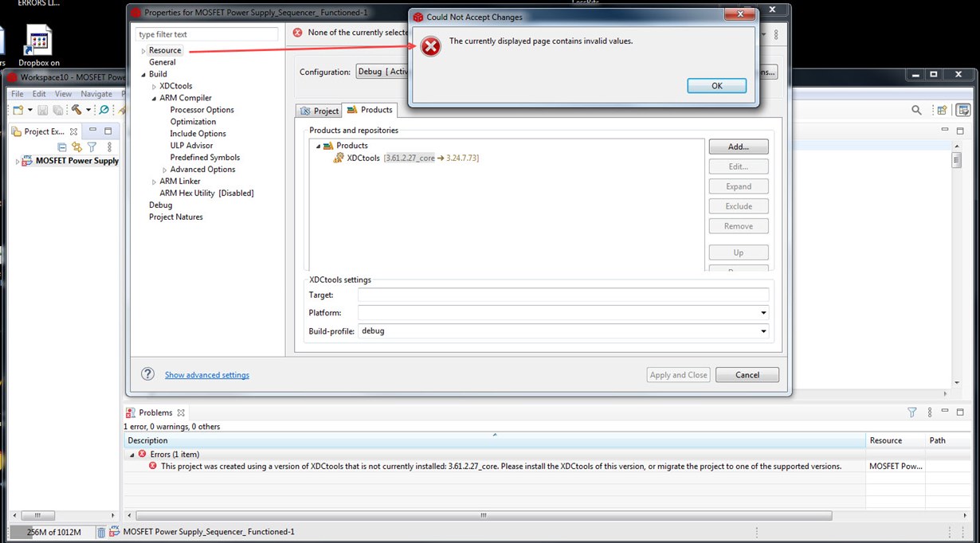The width and height of the screenshot is (980, 543).
Task: Click the type filter text box
Action: click(x=206, y=34)
